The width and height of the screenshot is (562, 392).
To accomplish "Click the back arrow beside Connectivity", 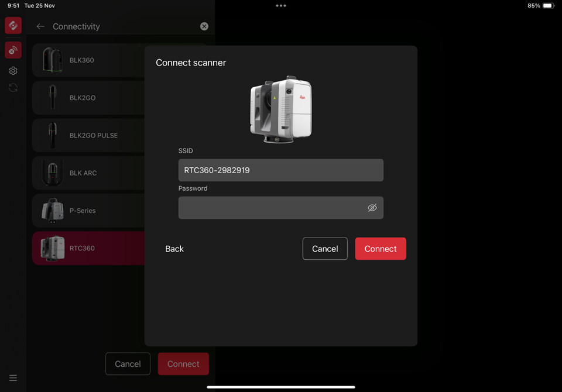I will pos(40,26).
